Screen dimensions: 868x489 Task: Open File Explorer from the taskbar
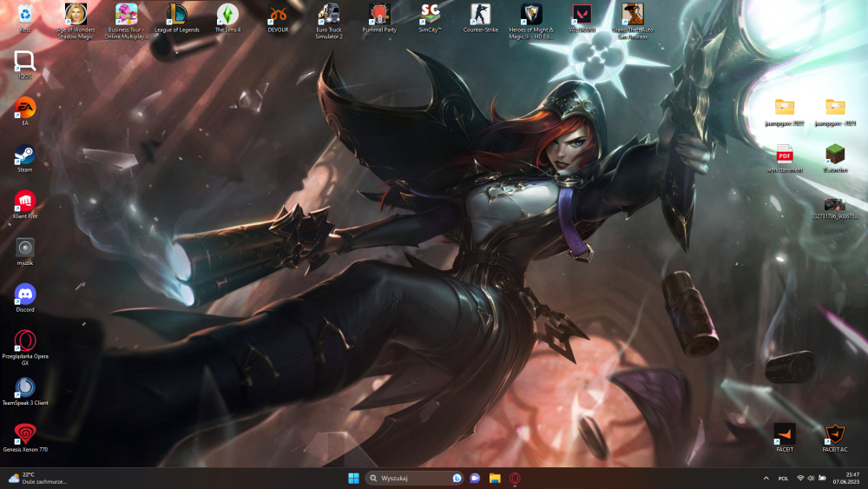495,478
